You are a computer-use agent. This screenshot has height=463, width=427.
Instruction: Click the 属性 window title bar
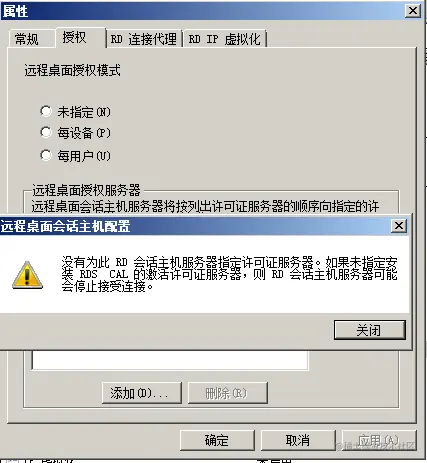click(x=202, y=11)
